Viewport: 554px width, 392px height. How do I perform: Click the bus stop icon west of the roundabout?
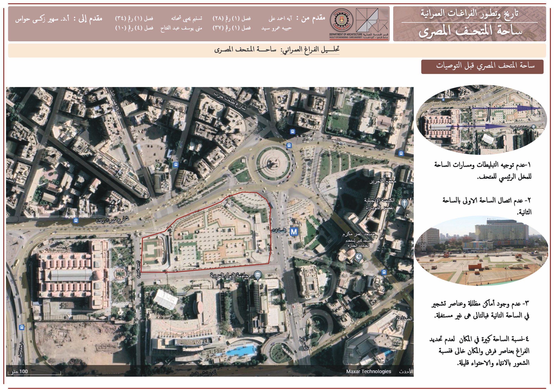176,165
